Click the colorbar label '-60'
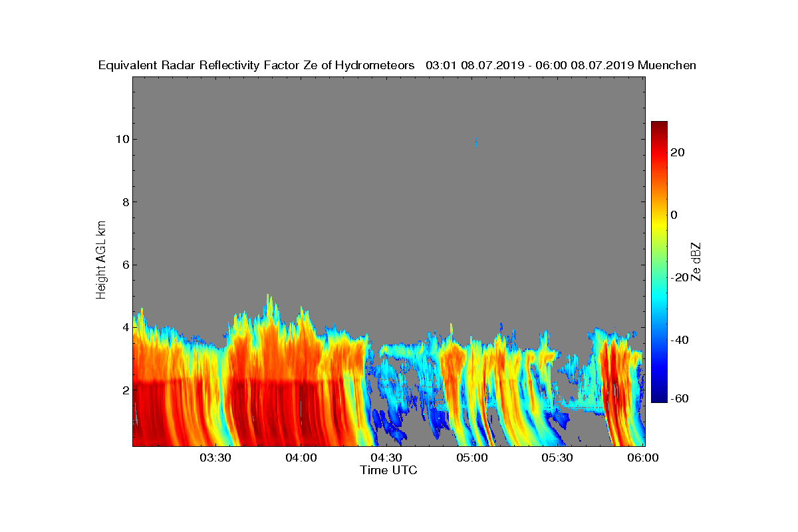The width and height of the screenshot is (798, 532). coord(680,398)
